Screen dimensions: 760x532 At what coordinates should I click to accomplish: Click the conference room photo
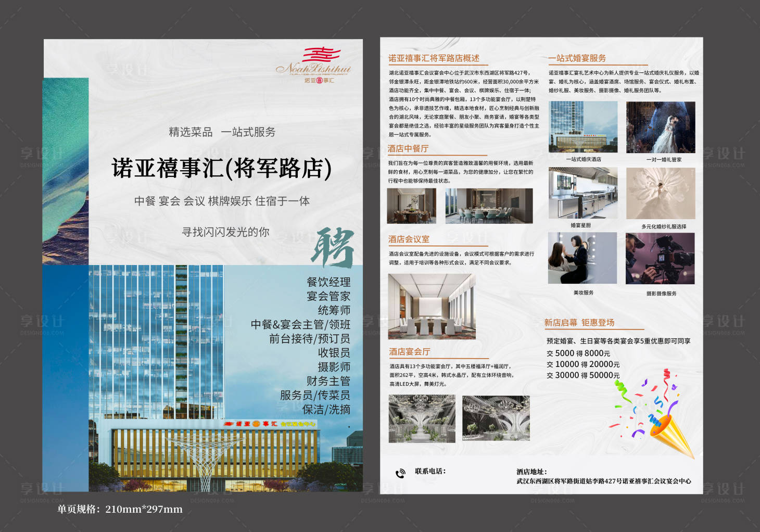[432, 307]
